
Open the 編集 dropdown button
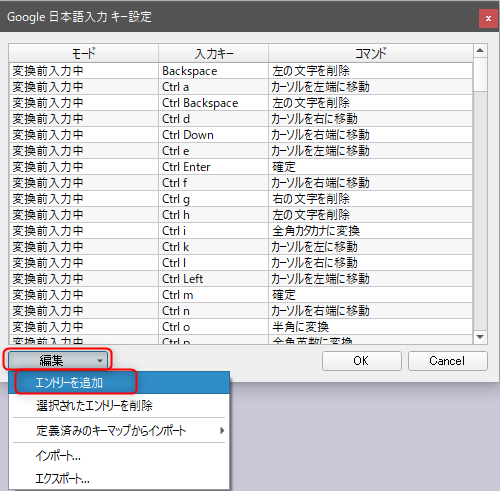(57, 360)
